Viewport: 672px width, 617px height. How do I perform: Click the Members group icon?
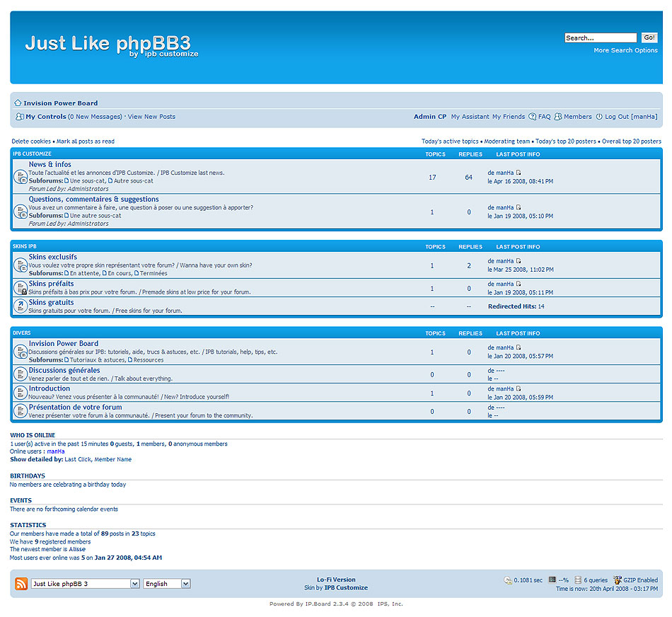tap(557, 117)
